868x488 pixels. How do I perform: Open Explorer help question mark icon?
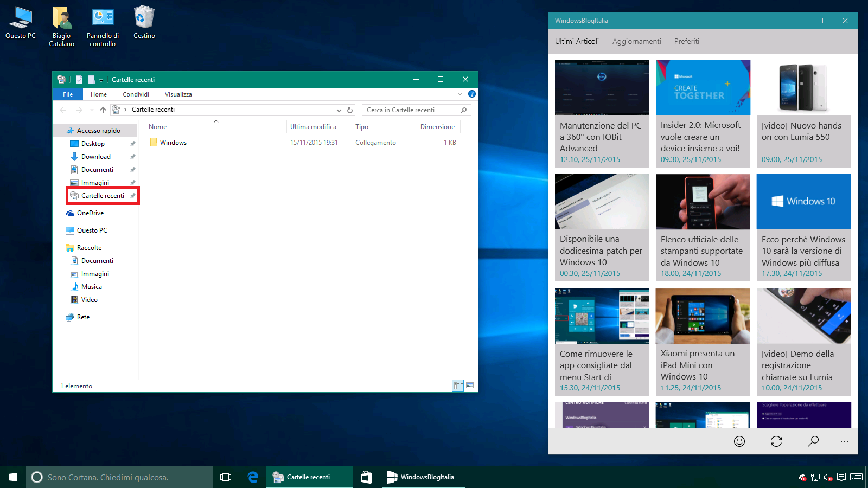tap(472, 94)
